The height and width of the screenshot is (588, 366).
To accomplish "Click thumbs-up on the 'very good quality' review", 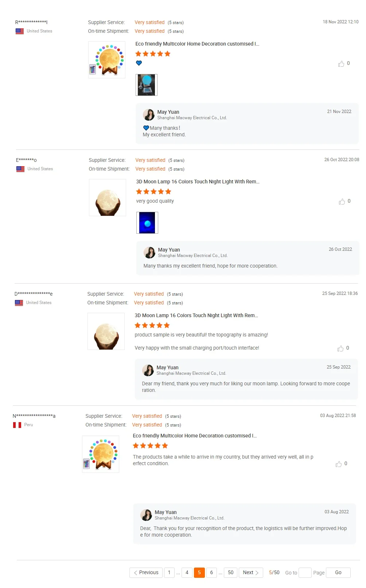I will [342, 202].
